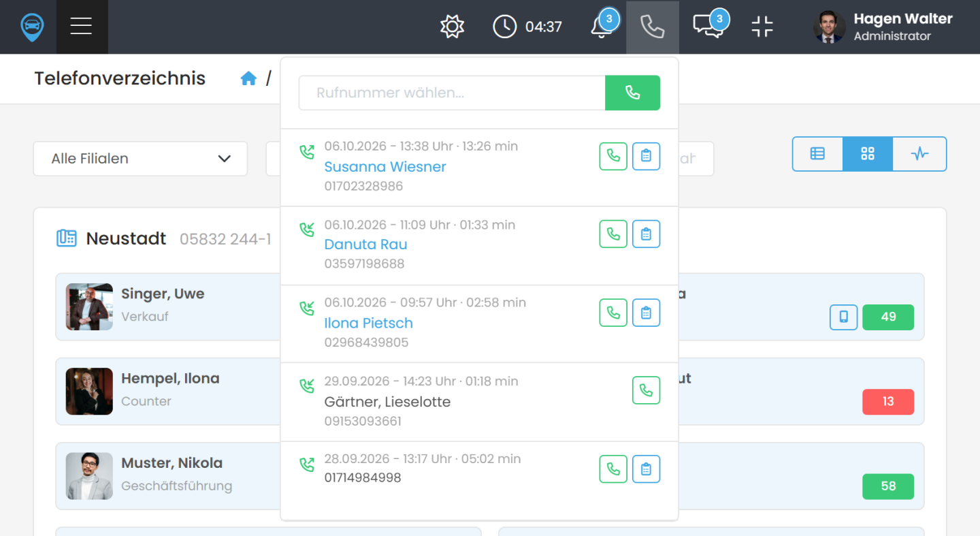Focus the Rufnummer wählen input field

click(x=452, y=93)
